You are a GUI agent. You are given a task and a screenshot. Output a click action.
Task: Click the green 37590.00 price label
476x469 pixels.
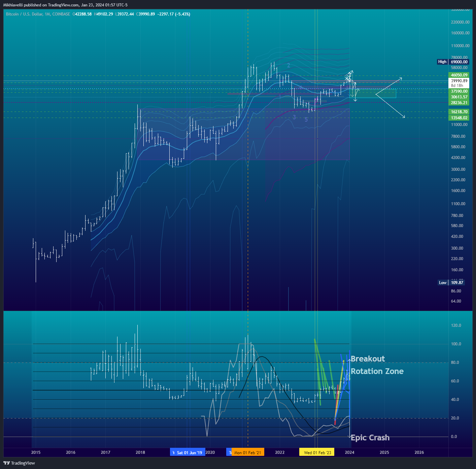click(x=459, y=91)
